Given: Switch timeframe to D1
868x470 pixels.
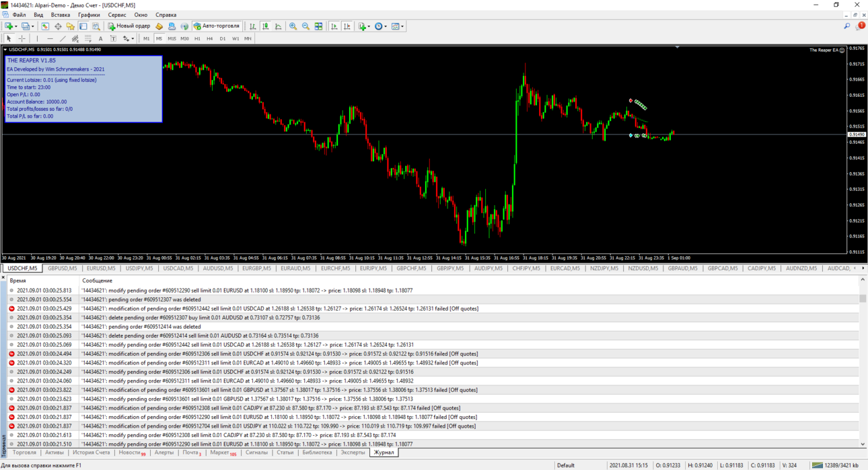Looking at the screenshot, I should pyautogui.click(x=223, y=38).
